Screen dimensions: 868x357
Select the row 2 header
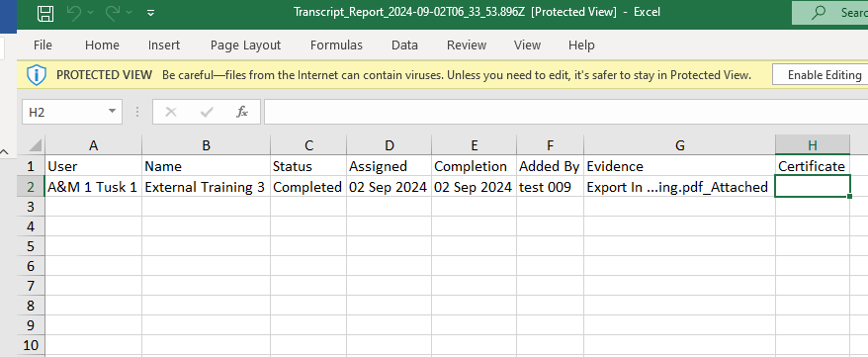click(31, 187)
